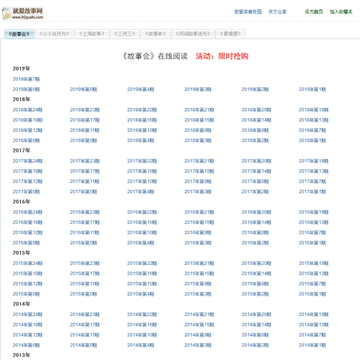This screenshot has height=360, width=360.
Task: Open issue 2017年第11期
Action: click(x=85, y=181)
